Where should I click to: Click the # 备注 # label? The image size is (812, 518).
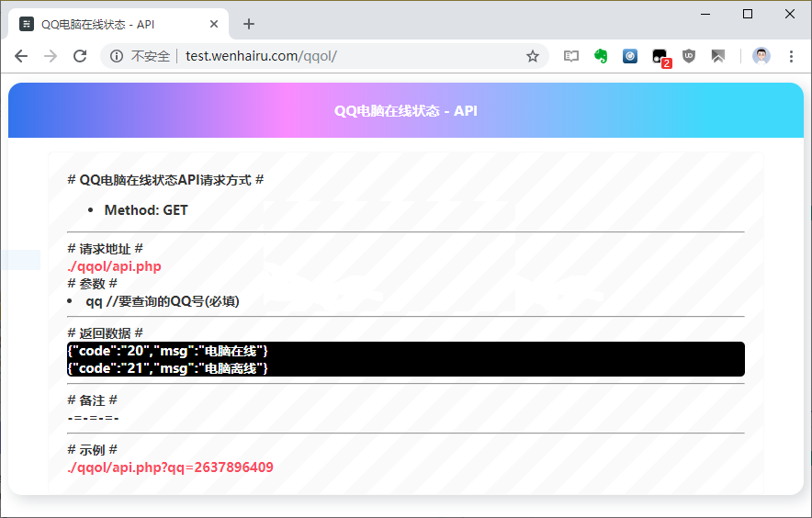[x=92, y=400]
